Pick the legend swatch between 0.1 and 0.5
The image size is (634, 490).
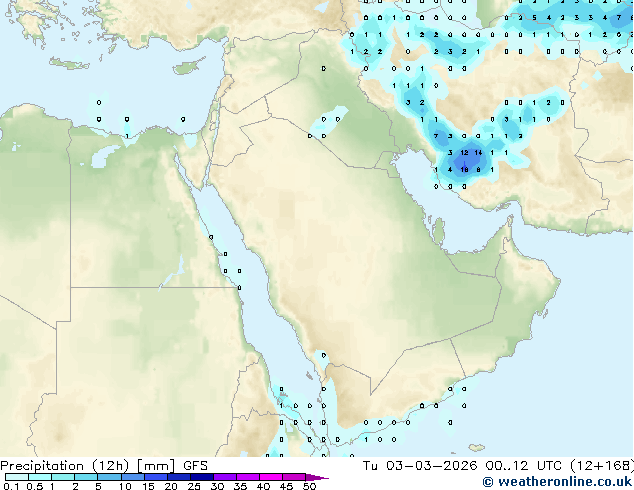click(17, 477)
